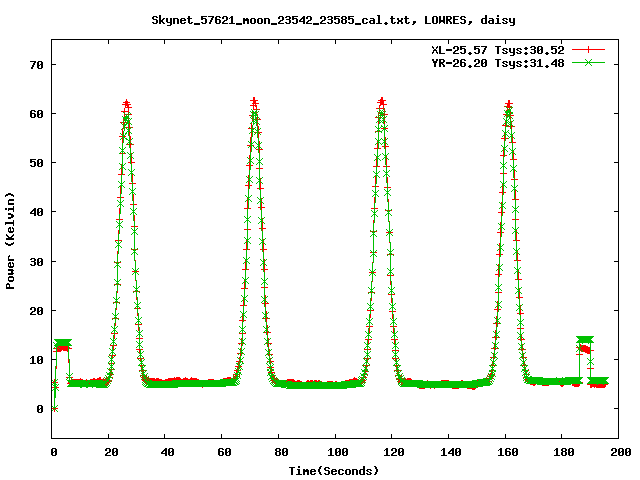Click the y-axis tick label 0
The image size is (640, 480).
pyautogui.click(x=40, y=409)
